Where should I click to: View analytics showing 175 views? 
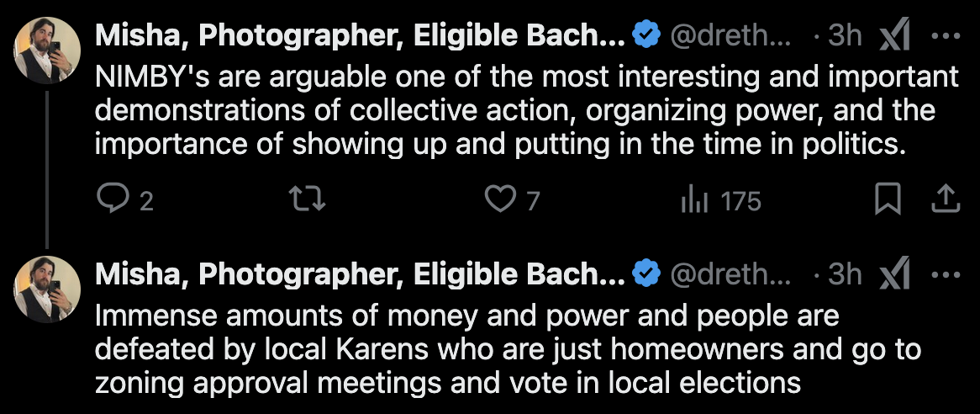point(693,200)
